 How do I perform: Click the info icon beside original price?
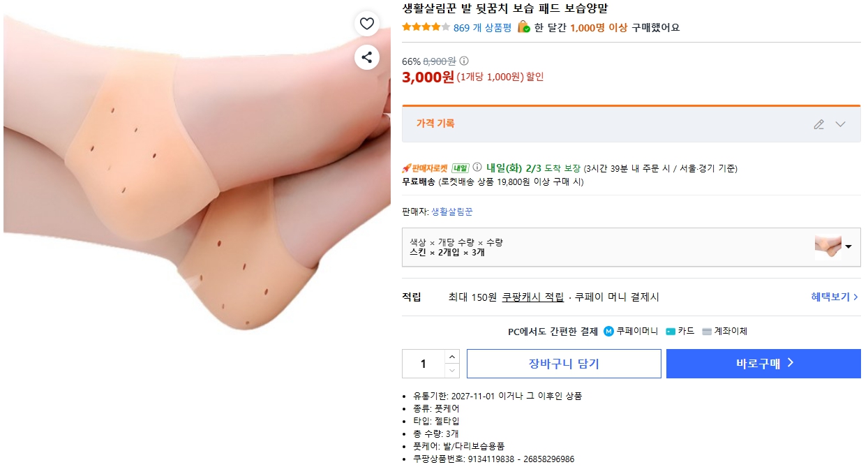pos(464,61)
